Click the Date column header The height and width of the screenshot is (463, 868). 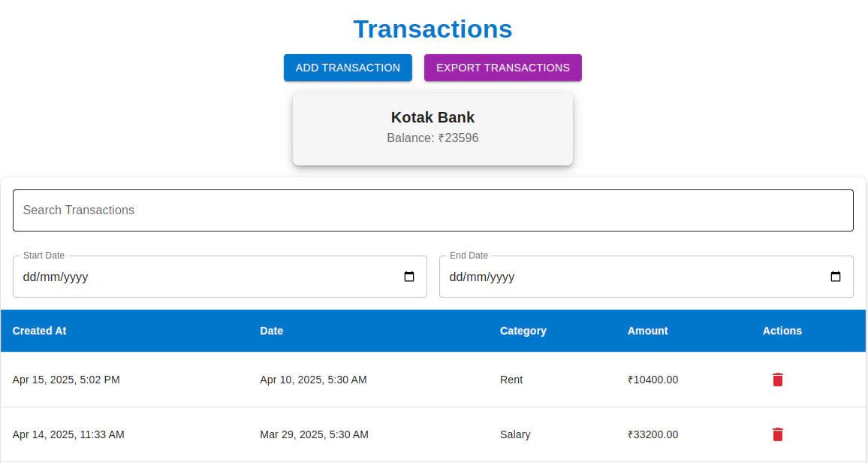click(x=271, y=331)
